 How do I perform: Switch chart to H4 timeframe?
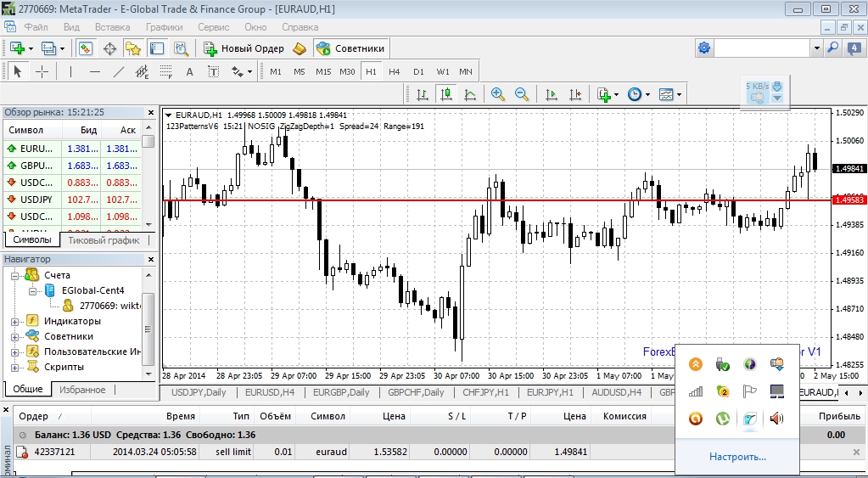point(395,71)
